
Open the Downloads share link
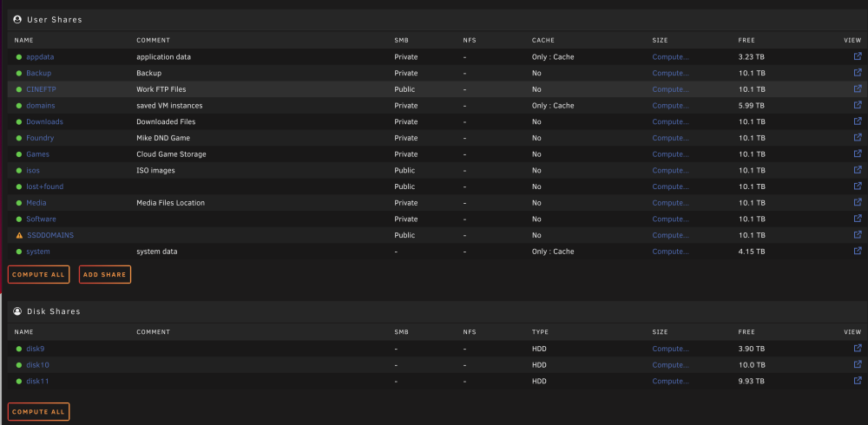coord(44,121)
